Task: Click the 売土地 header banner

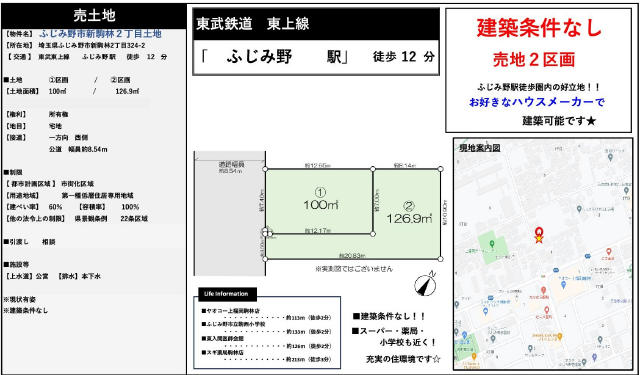Action: [94, 16]
